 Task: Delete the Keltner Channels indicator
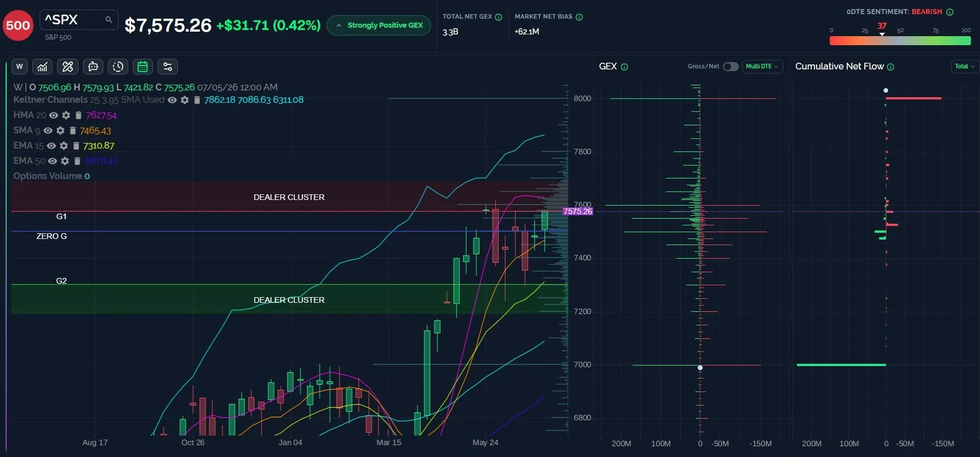click(x=197, y=100)
